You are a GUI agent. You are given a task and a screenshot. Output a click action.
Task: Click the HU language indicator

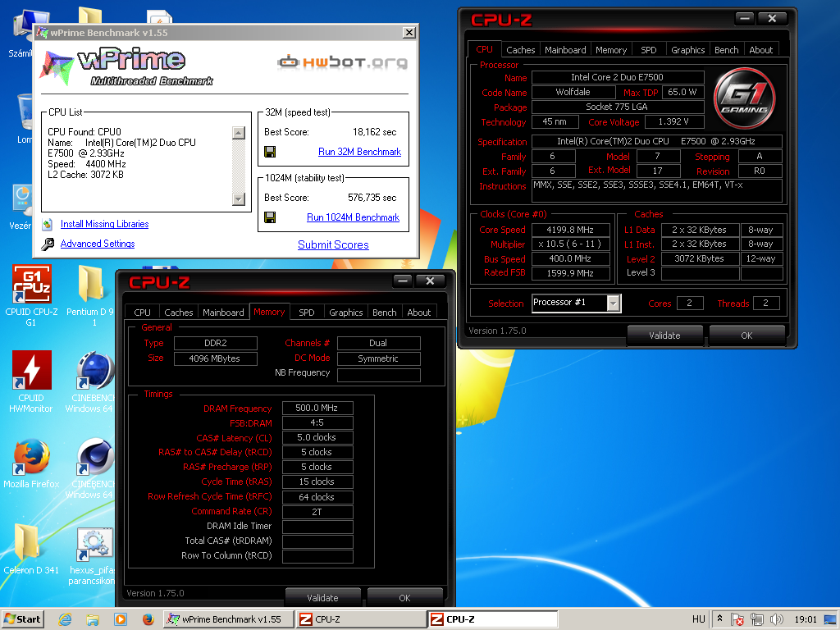[x=699, y=619]
